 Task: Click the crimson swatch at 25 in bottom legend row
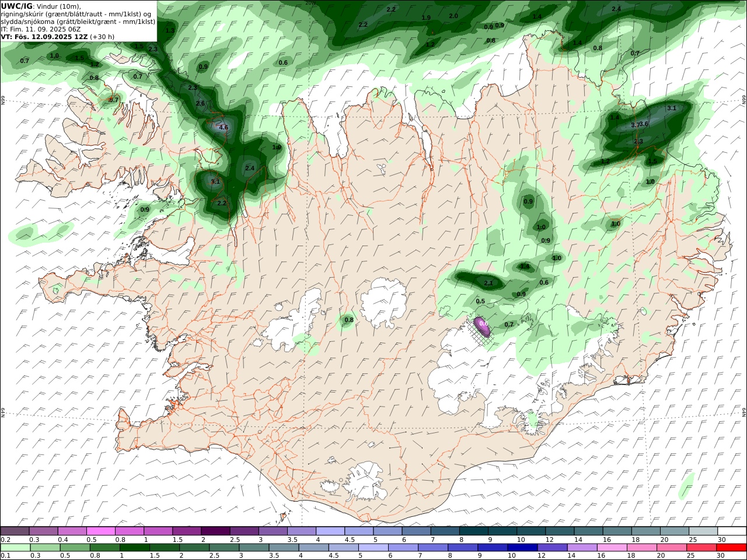(701, 547)
